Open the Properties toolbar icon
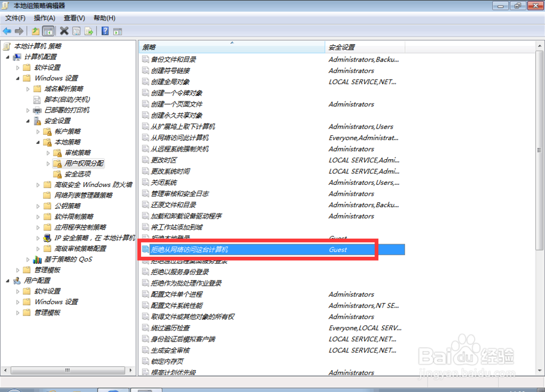This screenshot has width=545, height=392. (x=76, y=31)
